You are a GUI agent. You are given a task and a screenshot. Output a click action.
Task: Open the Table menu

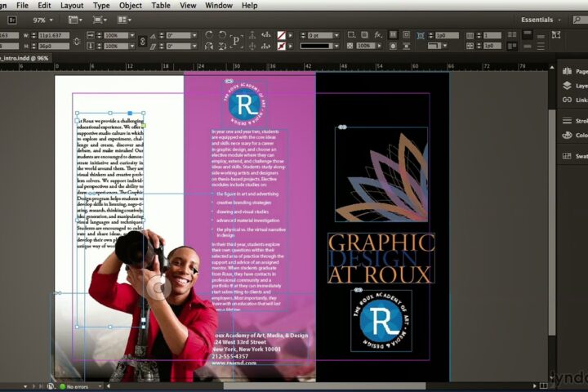tap(161, 5)
